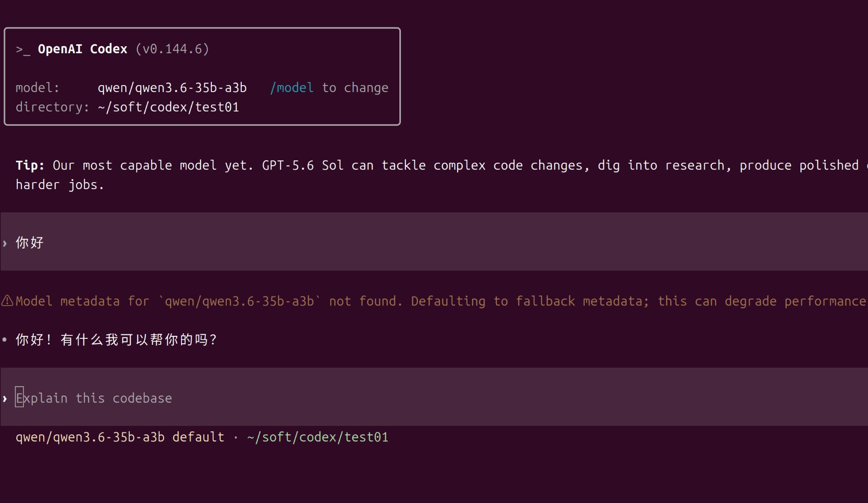This screenshot has height=503, width=868.
Task: Click the OpenAI Codex title text
Action: pyautogui.click(x=83, y=49)
